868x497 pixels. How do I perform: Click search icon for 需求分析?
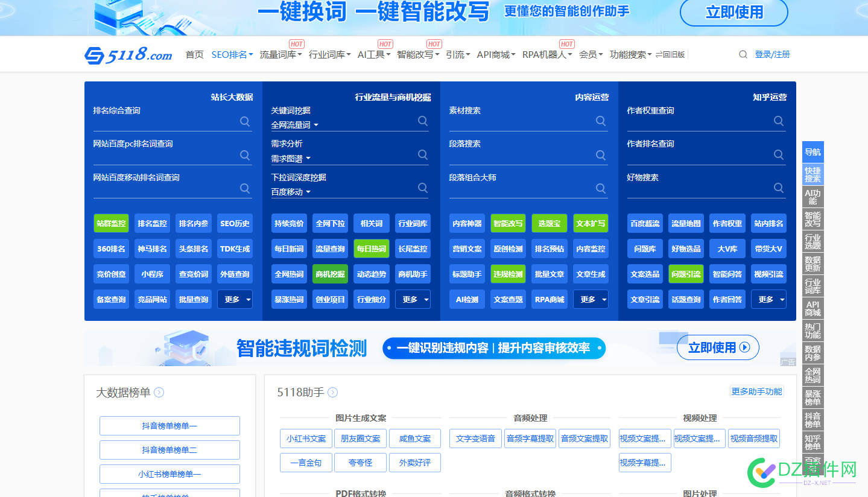pyautogui.click(x=423, y=155)
